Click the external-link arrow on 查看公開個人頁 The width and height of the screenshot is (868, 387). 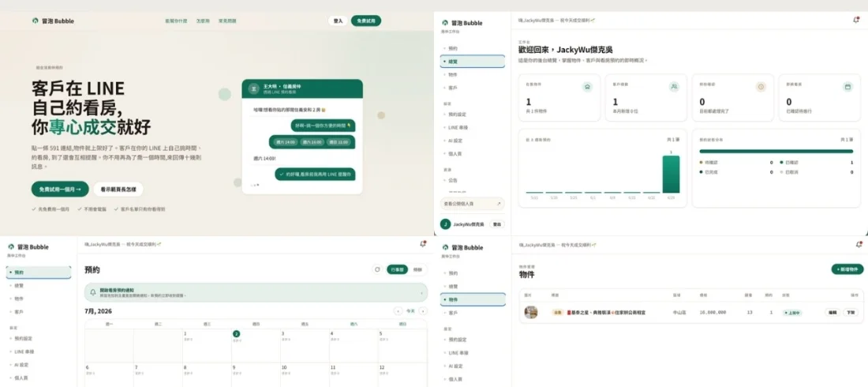pyautogui.click(x=498, y=204)
